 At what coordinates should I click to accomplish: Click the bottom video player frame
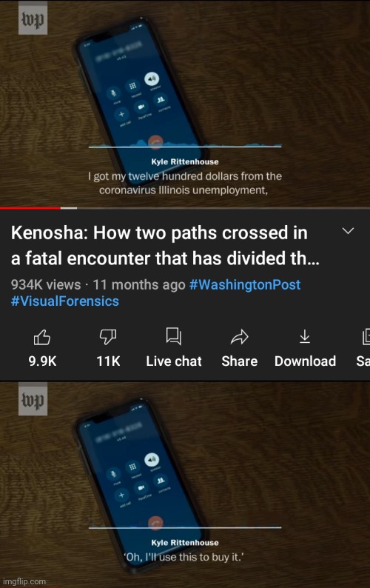coord(185,484)
